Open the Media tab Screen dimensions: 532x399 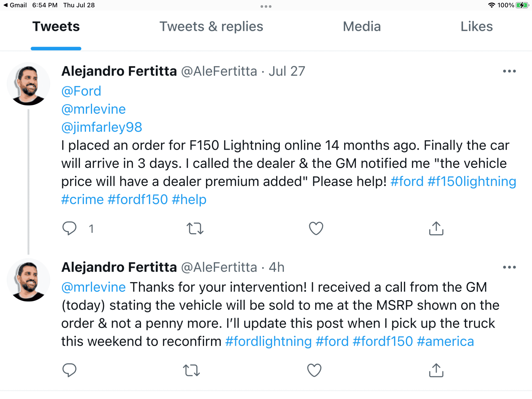click(362, 26)
